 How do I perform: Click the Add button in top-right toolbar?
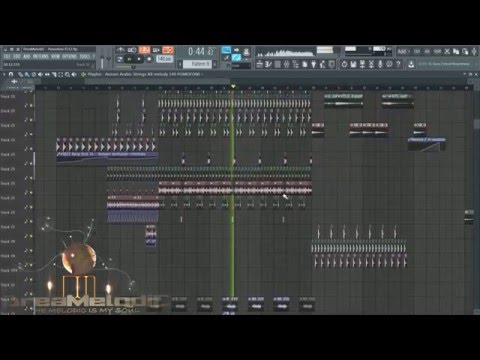pos(403,51)
